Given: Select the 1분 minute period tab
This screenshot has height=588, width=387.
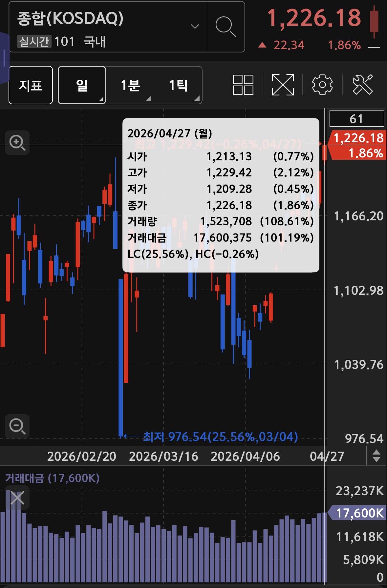Looking at the screenshot, I should [x=130, y=85].
